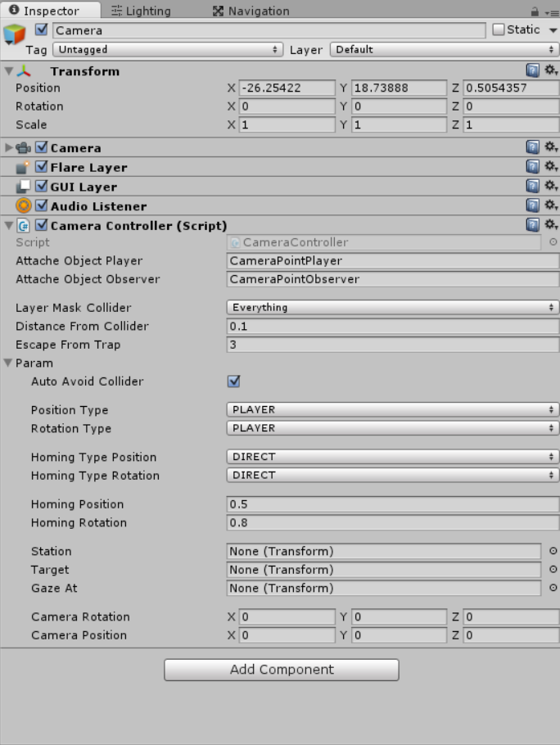Image resolution: width=560 pixels, height=745 pixels.
Task: Expand the Camera component foldout
Action: pos(9,148)
